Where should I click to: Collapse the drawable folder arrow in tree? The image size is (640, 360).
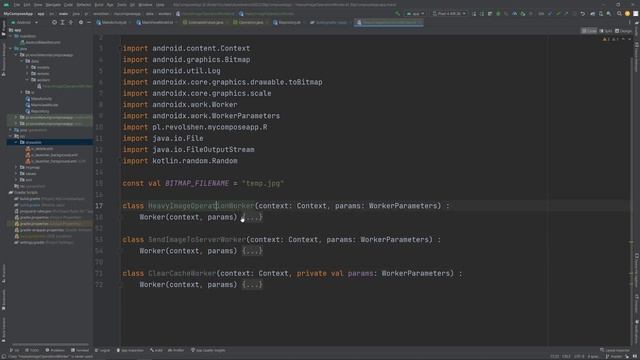(x=16, y=142)
